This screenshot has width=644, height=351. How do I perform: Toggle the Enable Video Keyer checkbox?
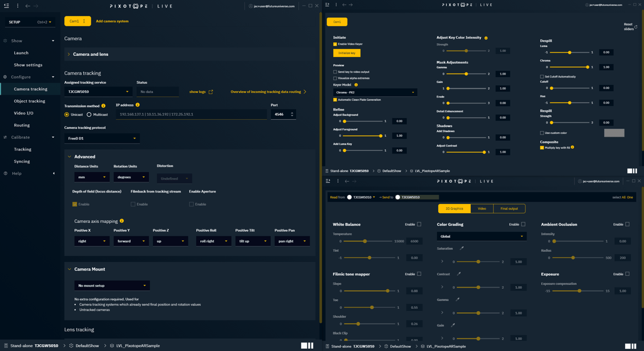pyautogui.click(x=335, y=44)
